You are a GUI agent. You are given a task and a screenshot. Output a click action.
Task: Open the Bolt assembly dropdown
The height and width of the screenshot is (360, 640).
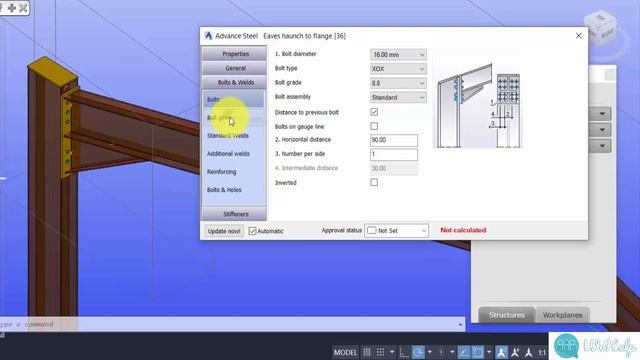[x=398, y=97]
